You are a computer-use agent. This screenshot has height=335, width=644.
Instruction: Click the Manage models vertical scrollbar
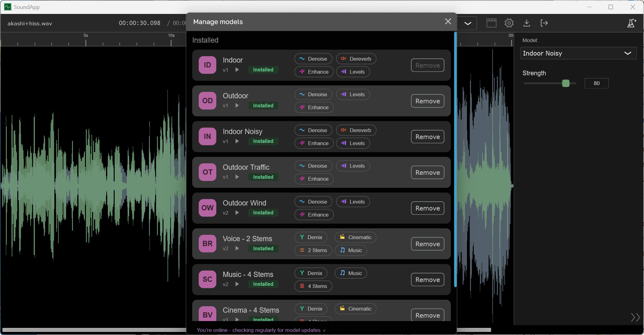455,159
